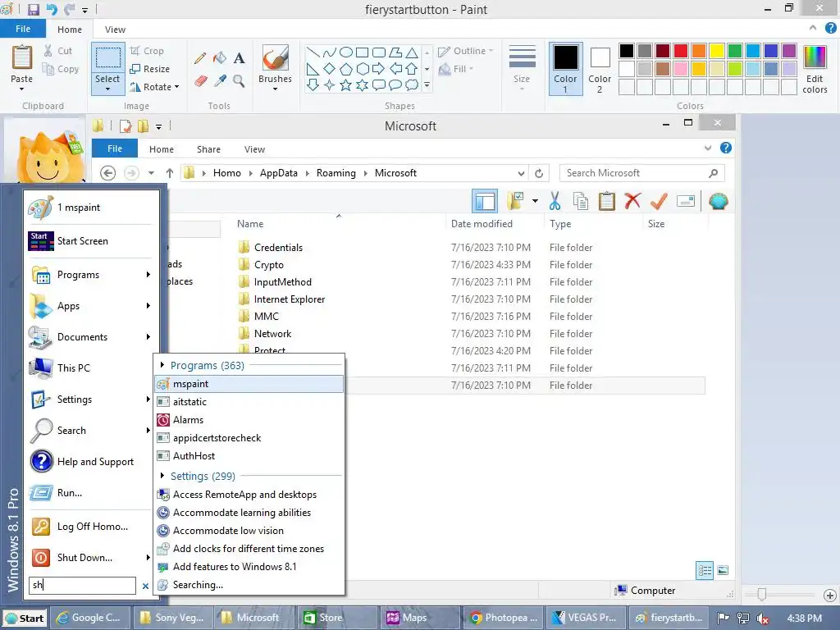Open the mspaint search result

point(249,384)
